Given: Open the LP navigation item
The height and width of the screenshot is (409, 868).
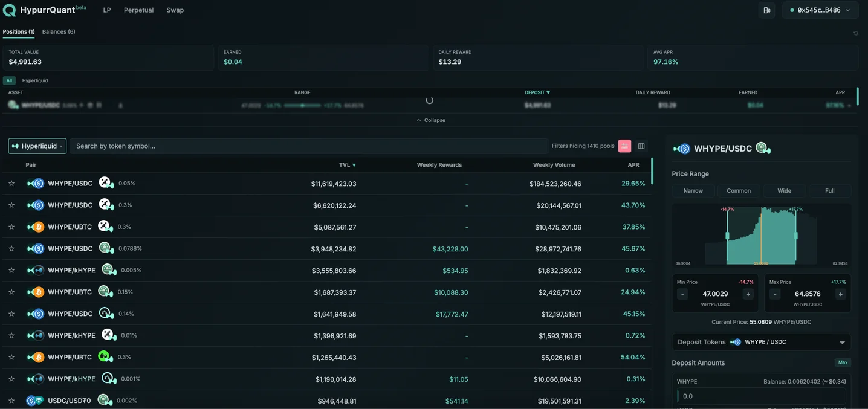Looking at the screenshot, I should pyautogui.click(x=107, y=10).
